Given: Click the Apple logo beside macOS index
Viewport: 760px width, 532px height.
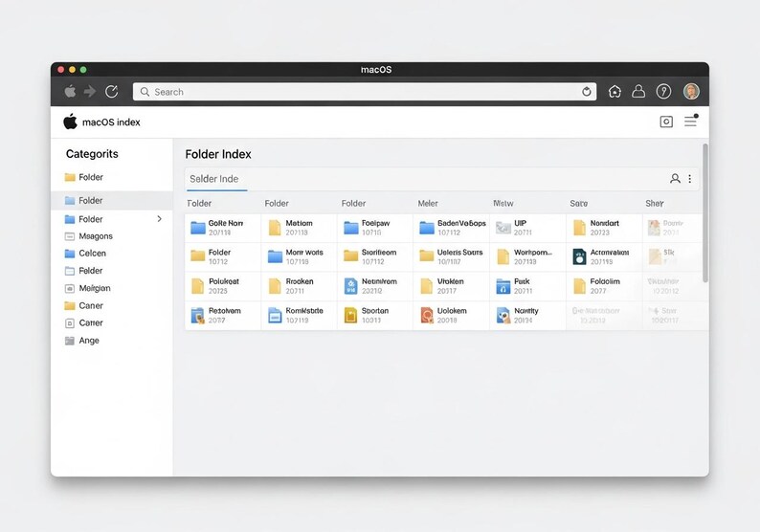Looking at the screenshot, I should point(70,122).
